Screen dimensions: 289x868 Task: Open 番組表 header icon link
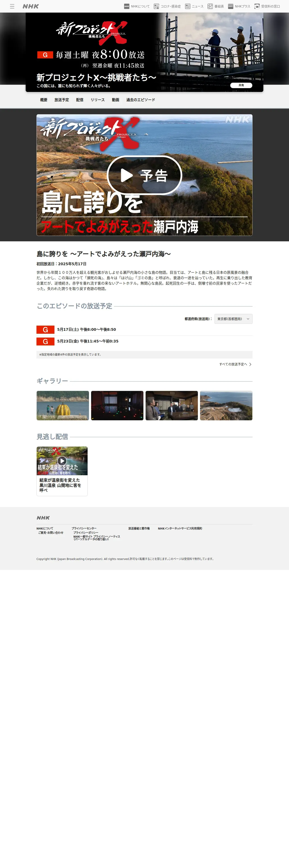pyautogui.click(x=216, y=6)
